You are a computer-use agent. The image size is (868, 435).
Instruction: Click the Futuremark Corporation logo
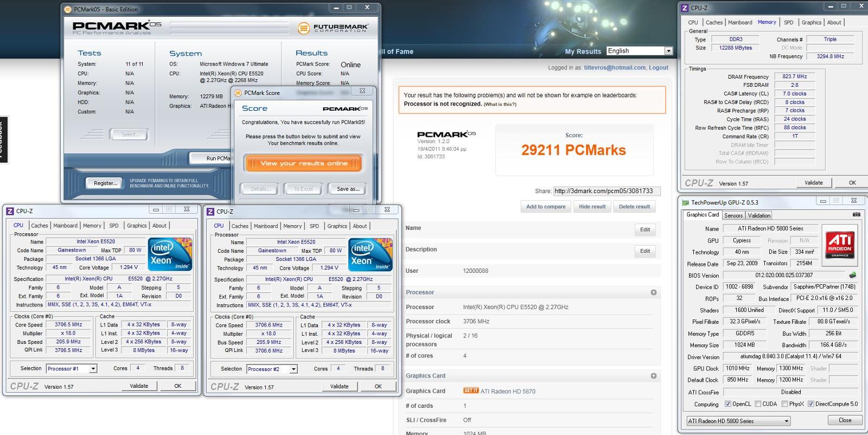[x=333, y=28]
